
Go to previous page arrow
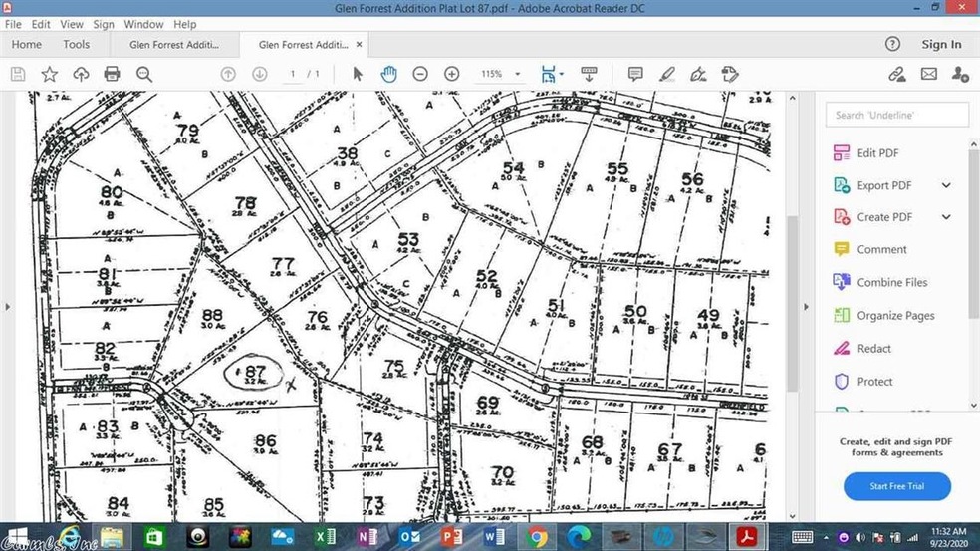click(228, 74)
